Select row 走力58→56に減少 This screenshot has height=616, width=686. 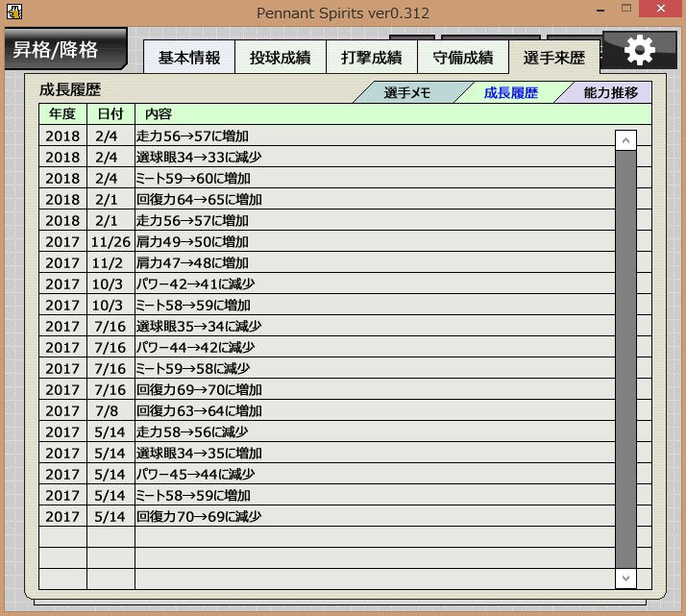pyautogui.click(x=327, y=431)
